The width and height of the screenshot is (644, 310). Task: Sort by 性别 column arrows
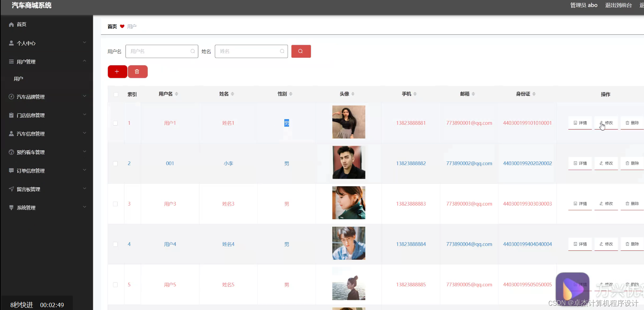[x=291, y=94]
